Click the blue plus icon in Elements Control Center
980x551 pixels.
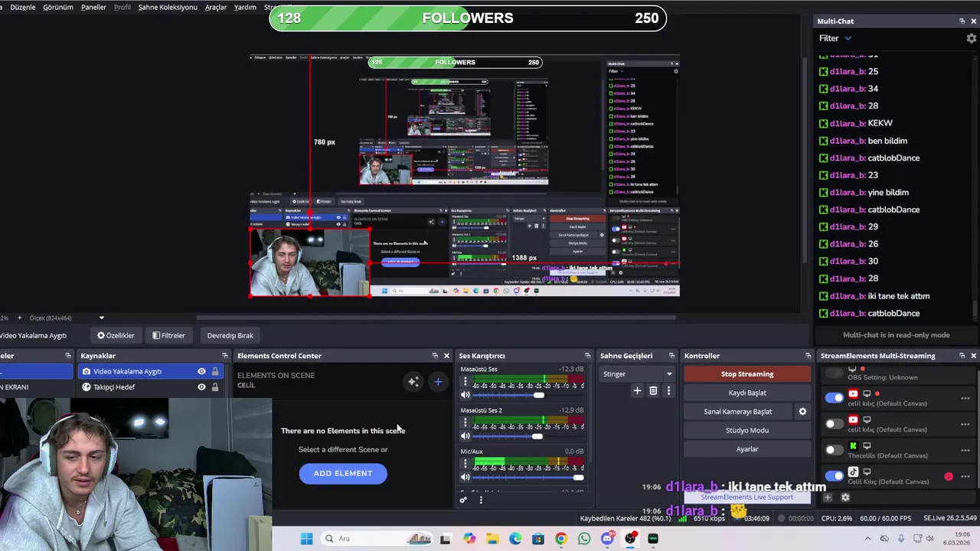(x=438, y=381)
